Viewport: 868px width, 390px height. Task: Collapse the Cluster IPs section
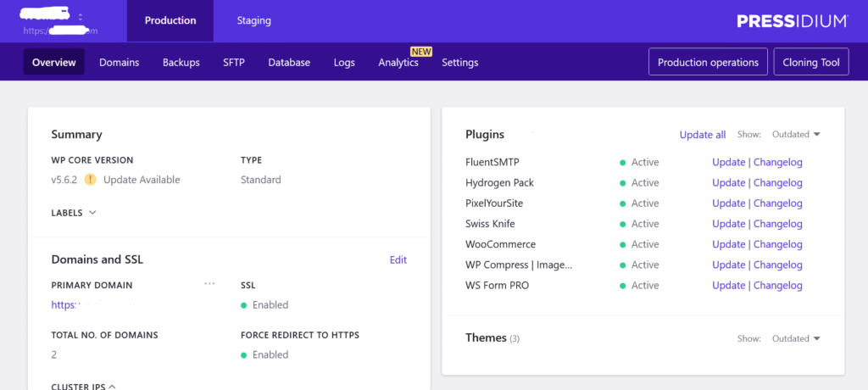click(84, 386)
